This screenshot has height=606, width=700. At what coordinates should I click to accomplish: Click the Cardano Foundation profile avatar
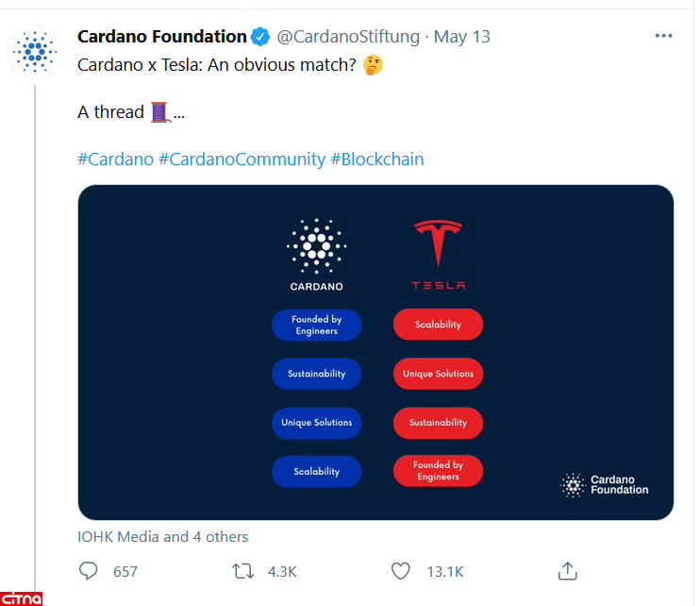[x=34, y=51]
